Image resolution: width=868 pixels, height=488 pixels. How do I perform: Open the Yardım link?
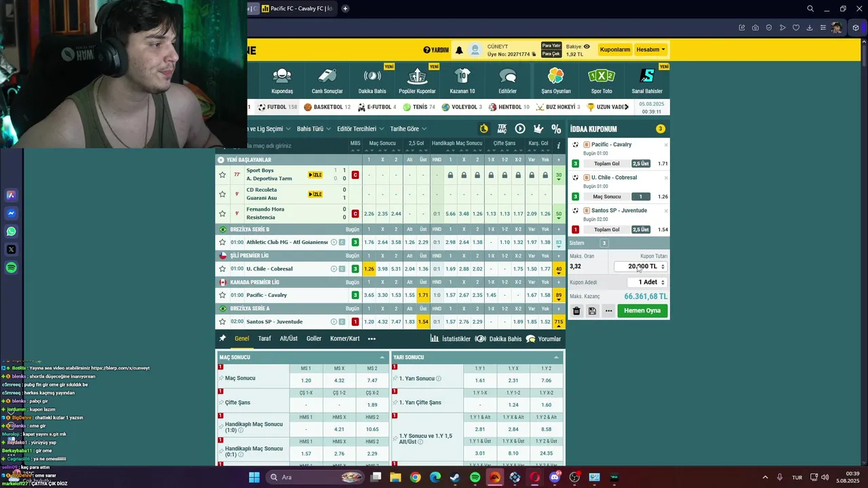[436, 50]
